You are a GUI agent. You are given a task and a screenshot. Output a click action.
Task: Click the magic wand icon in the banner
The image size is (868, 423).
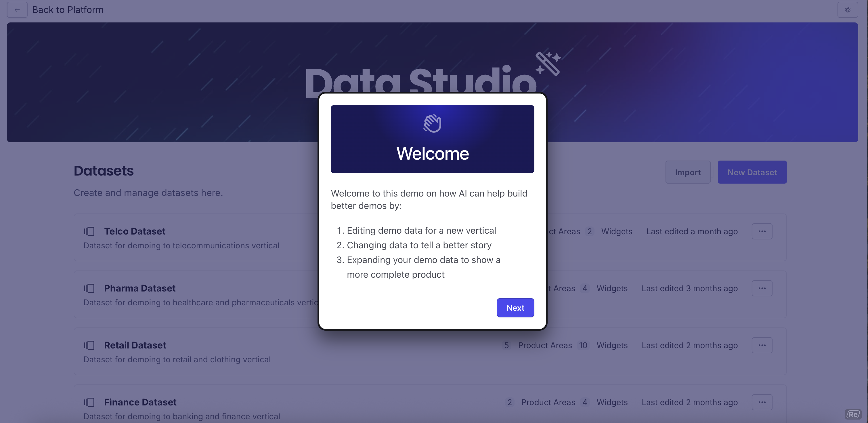click(548, 63)
